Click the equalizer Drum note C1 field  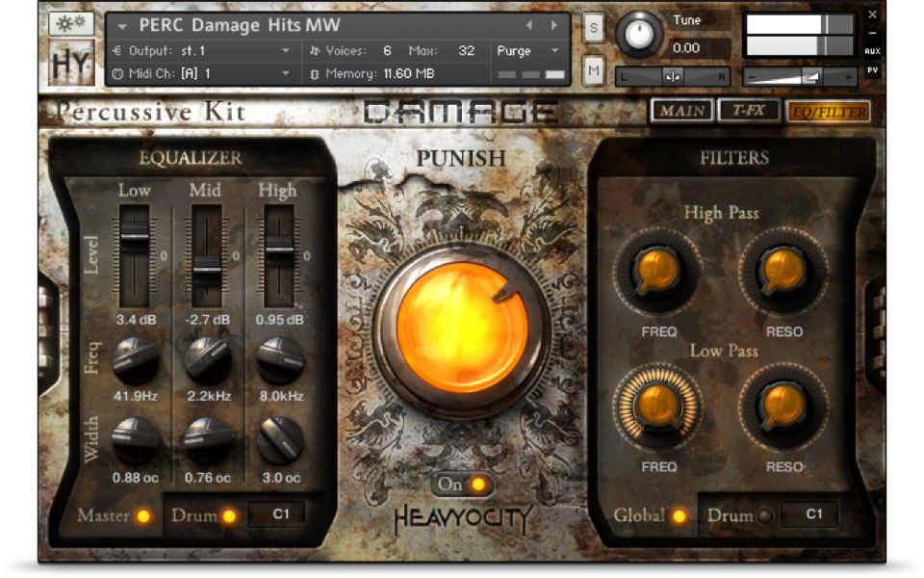coord(280,514)
